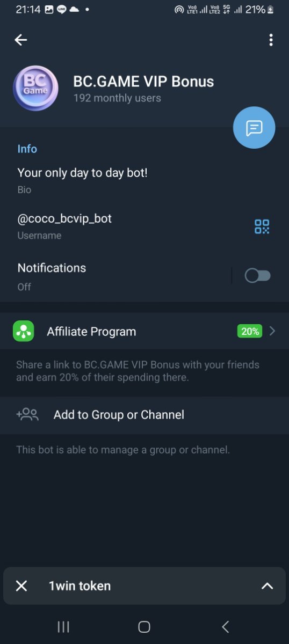Screen dimensions: 289x644
Task: Toggle the Notifications switch
Action: pos(257,276)
